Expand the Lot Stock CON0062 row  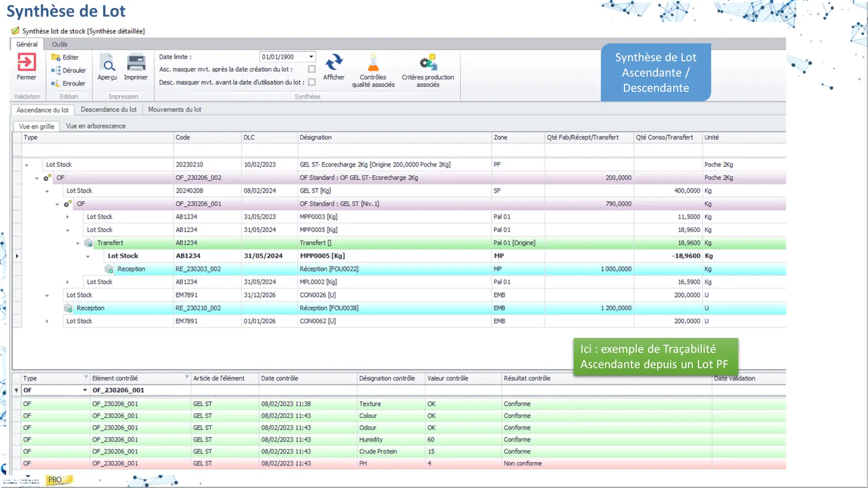47,321
